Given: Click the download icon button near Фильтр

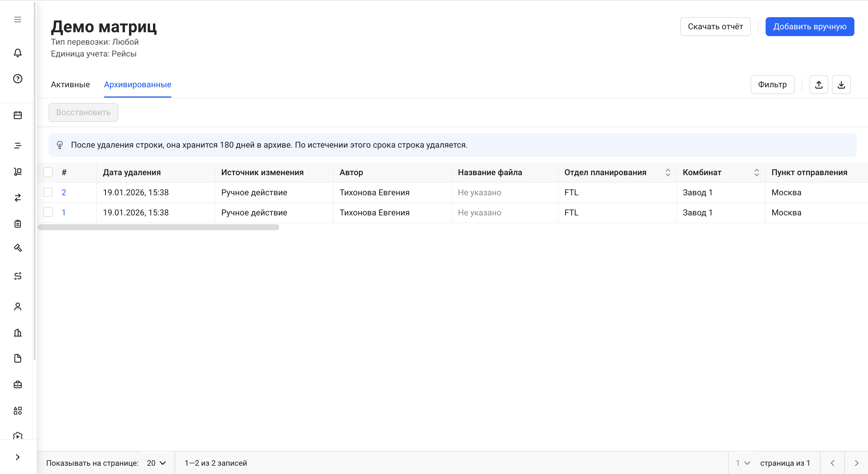Looking at the screenshot, I should click(x=841, y=85).
